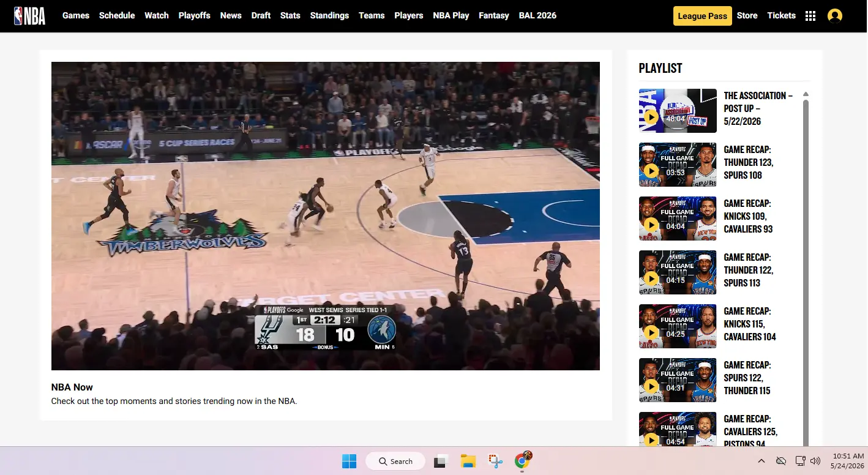The height and width of the screenshot is (475, 868).
Task: Open the Tickets link
Action: (782, 15)
